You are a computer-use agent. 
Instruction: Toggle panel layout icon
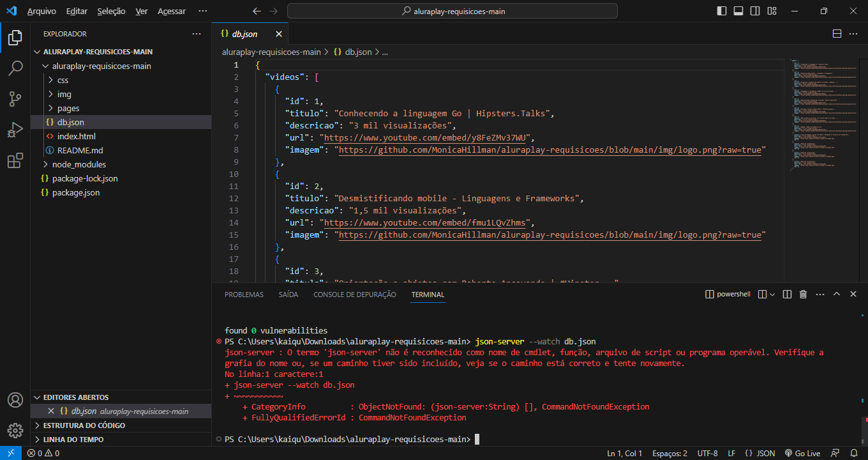(x=738, y=11)
